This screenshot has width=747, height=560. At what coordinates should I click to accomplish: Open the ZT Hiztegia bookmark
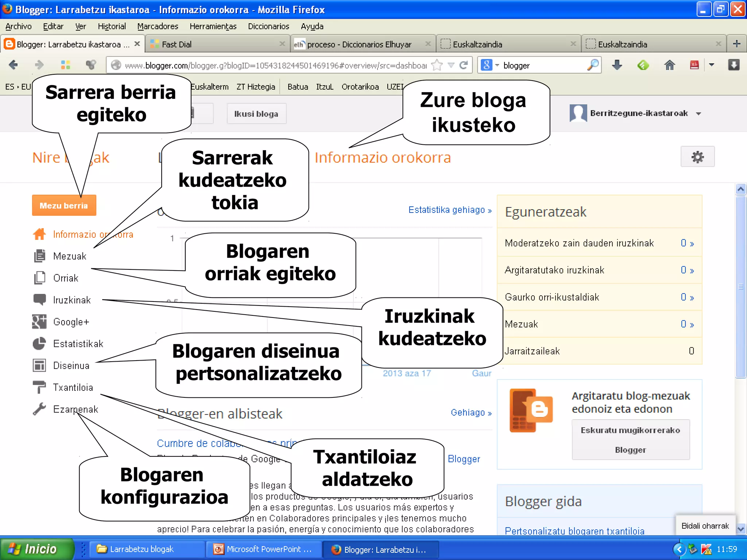(x=256, y=87)
